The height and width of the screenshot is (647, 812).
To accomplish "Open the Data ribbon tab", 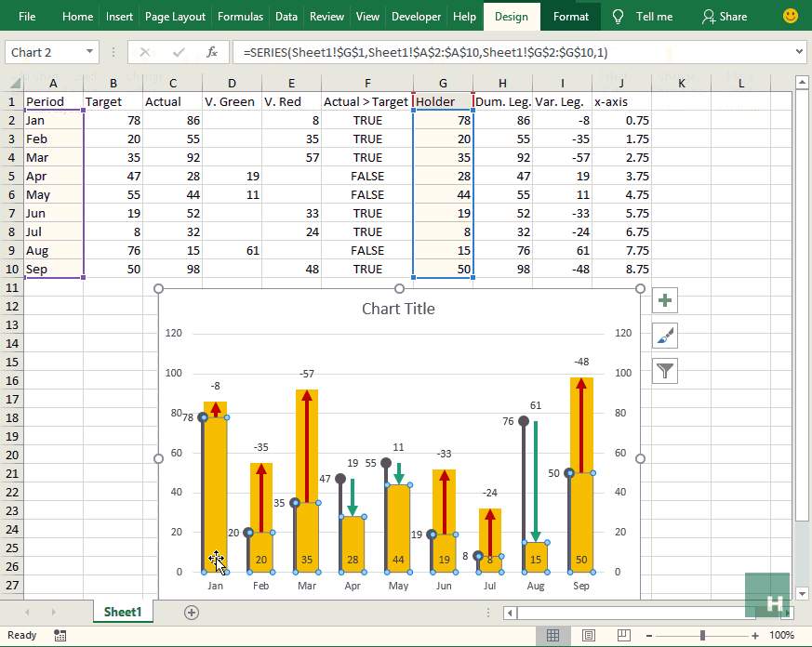I will pyautogui.click(x=286, y=17).
